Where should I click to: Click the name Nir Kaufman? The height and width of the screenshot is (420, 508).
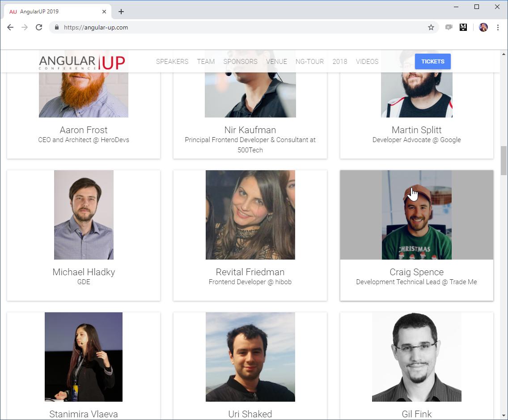(250, 130)
